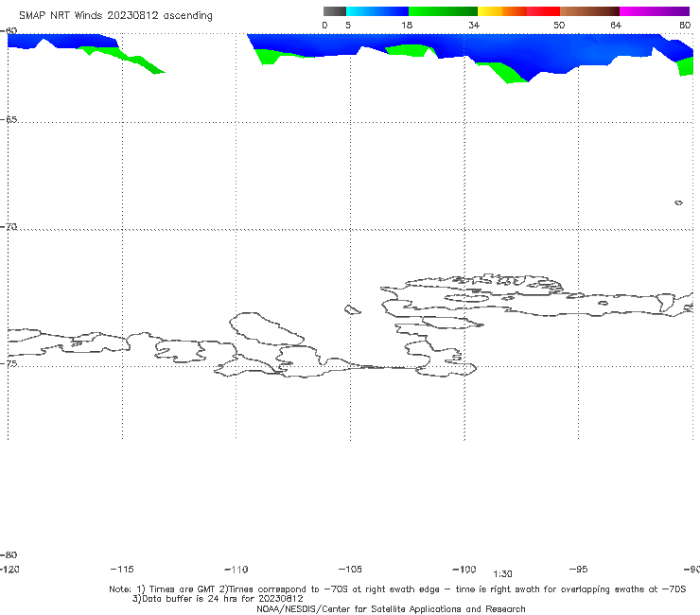The width and height of the screenshot is (700, 615).
Task: Click the "-70" latitude axis label
Action: (x=9, y=227)
